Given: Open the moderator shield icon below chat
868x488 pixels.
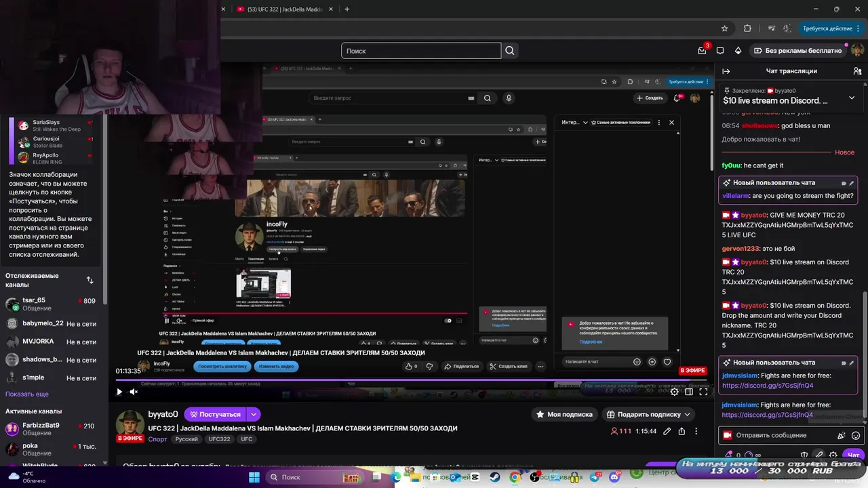Looking at the screenshot, I should tap(804, 455).
